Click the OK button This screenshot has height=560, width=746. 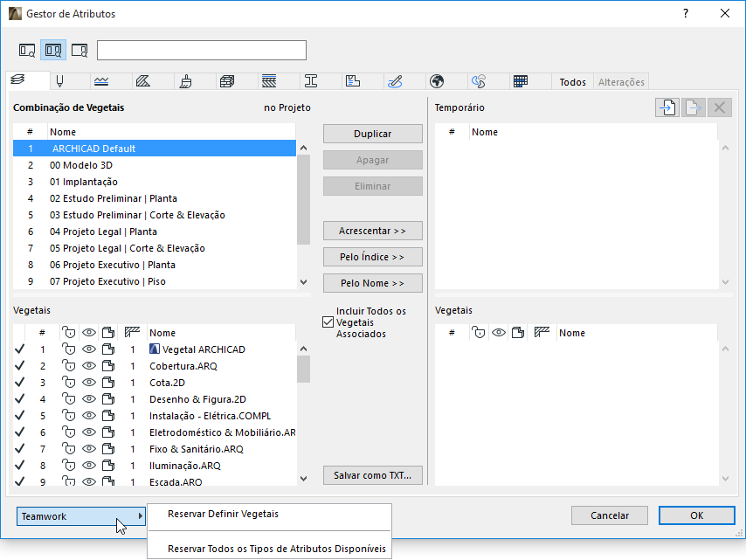(697, 515)
